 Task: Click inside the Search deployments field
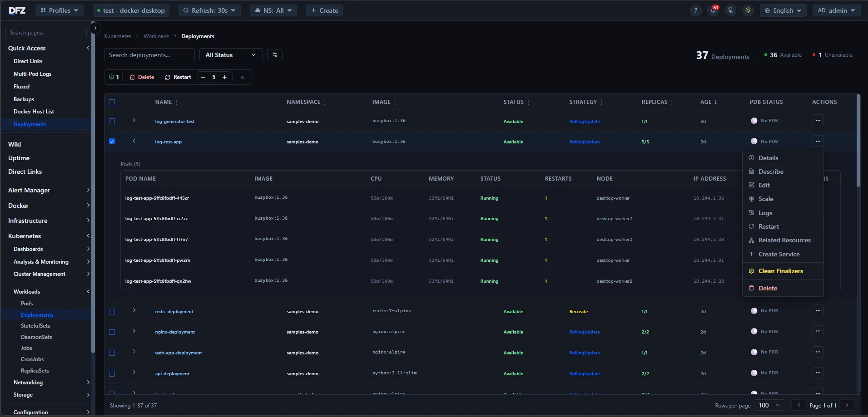pos(149,54)
